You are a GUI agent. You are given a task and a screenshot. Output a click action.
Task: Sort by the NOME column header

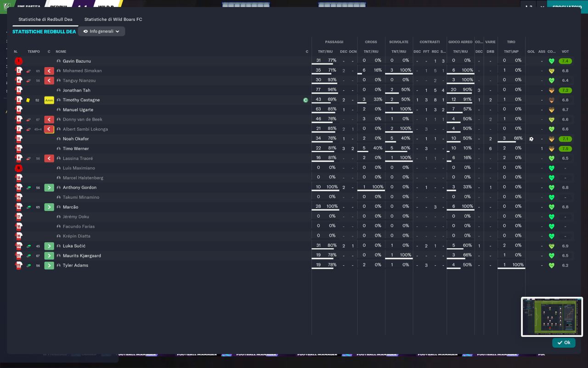click(61, 52)
